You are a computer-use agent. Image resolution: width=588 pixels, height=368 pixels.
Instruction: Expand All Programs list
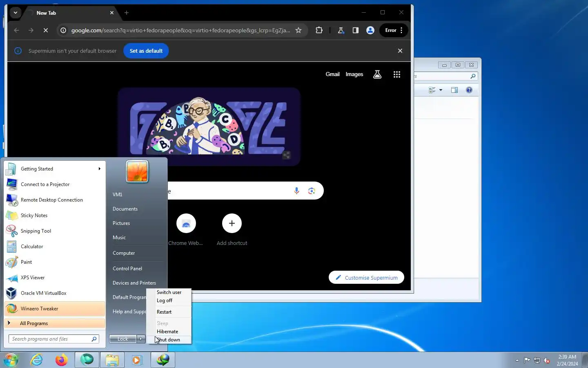[x=55, y=323]
